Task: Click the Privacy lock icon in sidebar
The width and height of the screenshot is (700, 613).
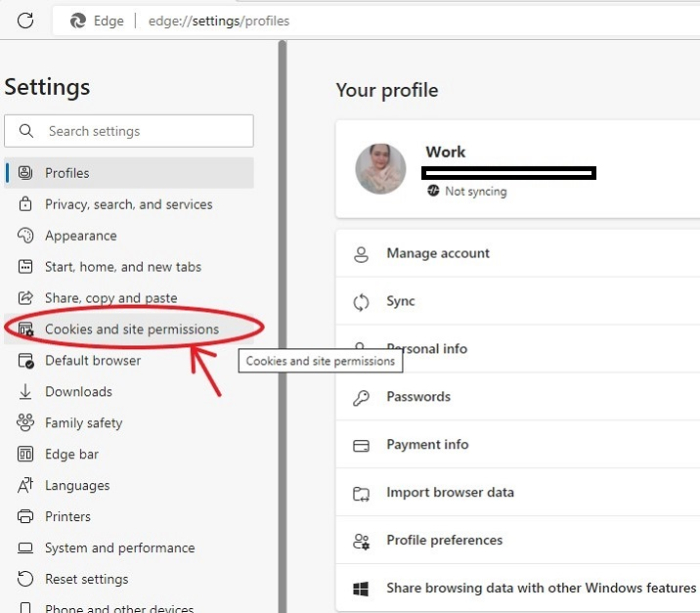Action: click(x=25, y=204)
